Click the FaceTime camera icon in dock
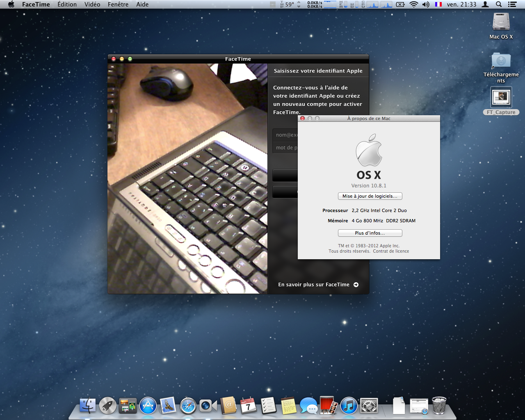The height and width of the screenshot is (420, 525). 208,406
